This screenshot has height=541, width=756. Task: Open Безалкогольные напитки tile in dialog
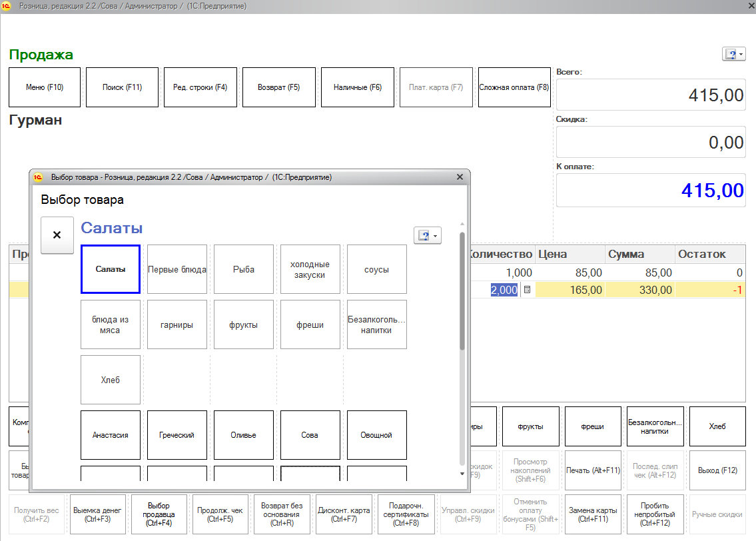point(376,324)
